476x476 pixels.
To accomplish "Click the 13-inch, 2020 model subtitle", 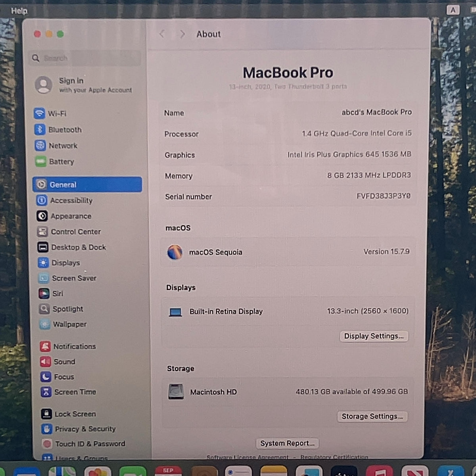I will 288,86.
